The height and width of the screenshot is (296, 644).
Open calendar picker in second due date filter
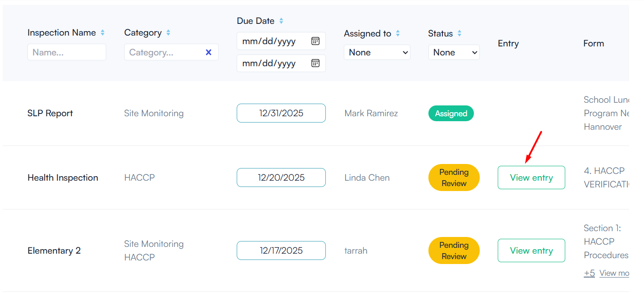click(x=315, y=63)
